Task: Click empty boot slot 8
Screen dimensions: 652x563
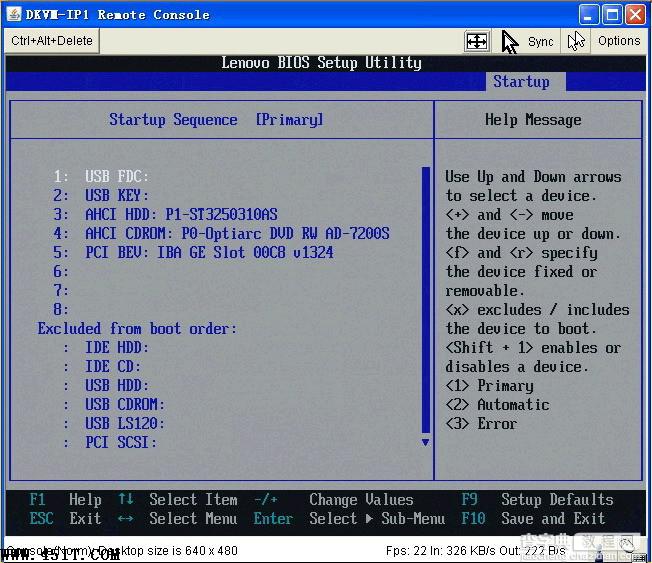Action: coord(61,309)
